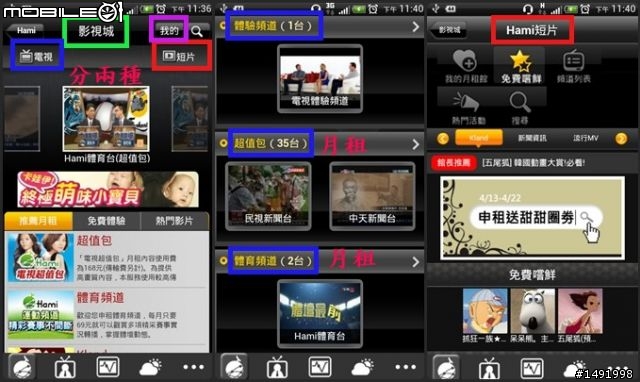Tap the magnifier search icon beside 我的
Image resolution: width=640 pixels, height=382 pixels.
point(197,31)
